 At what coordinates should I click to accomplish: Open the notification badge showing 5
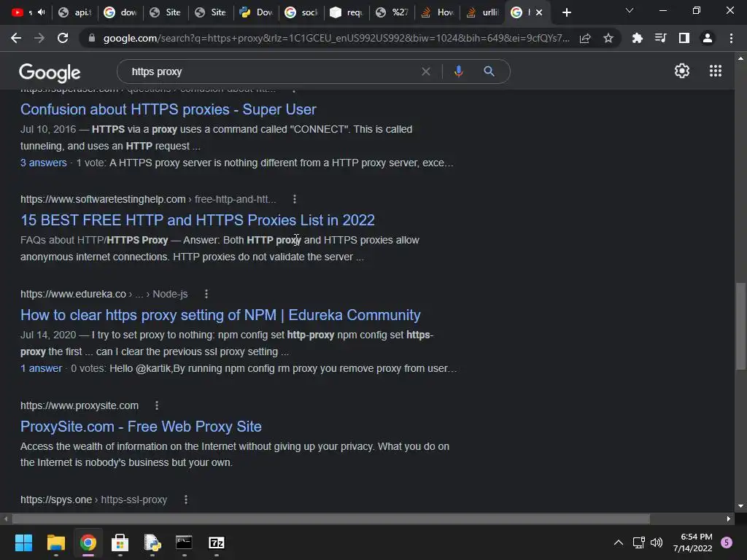727,542
